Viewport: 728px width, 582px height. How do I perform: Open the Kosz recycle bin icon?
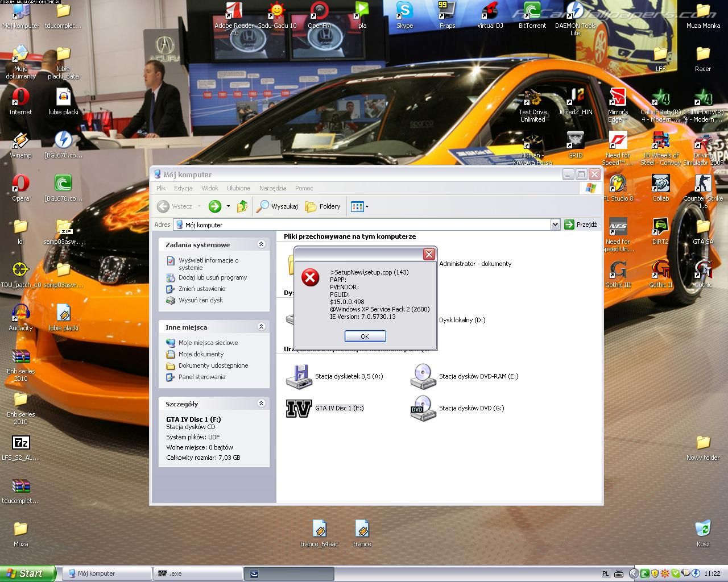tap(703, 534)
